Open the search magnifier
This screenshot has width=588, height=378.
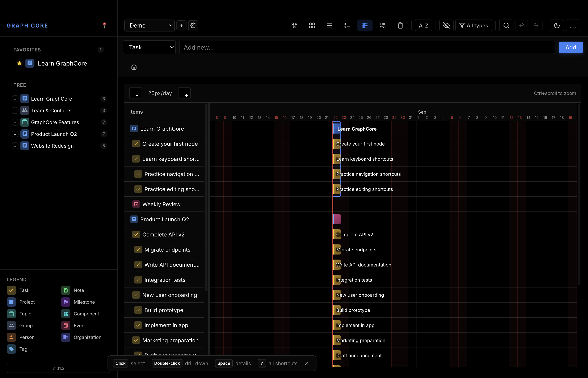point(506,25)
